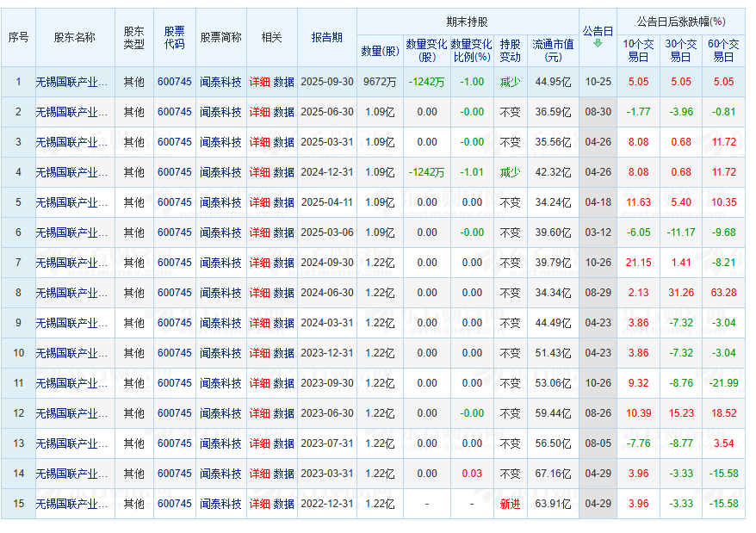Sort by the 公告日 green arrow icon
The width and height of the screenshot is (756, 533).
point(598,43)
